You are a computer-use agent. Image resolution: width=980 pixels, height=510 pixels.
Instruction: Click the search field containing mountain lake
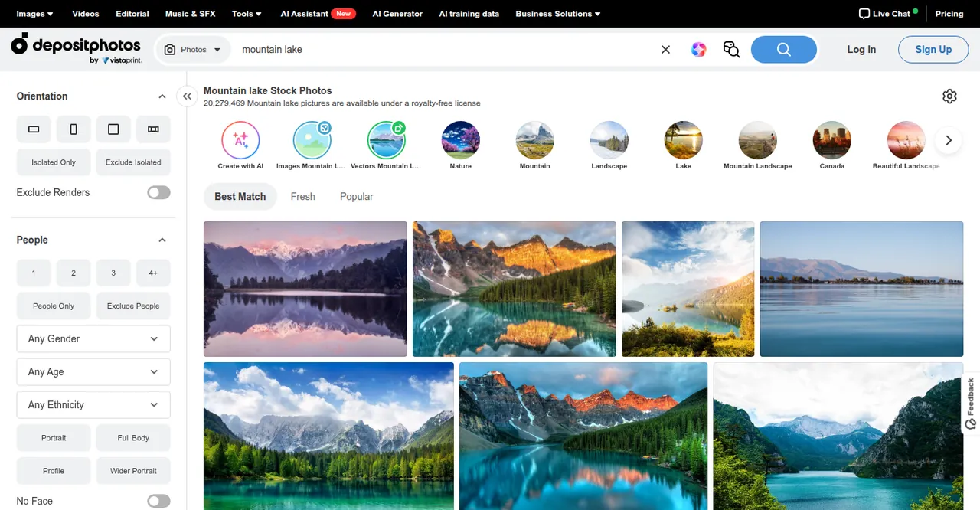click(x=444, y=49)
